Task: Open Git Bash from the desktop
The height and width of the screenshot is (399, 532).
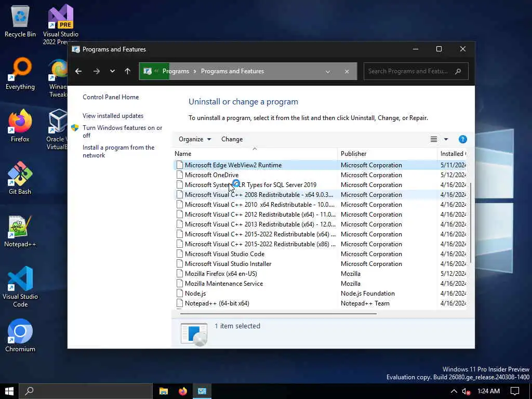Action: click(20, 178)
